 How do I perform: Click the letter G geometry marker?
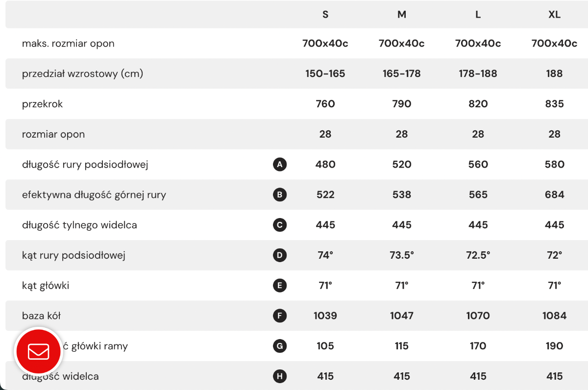tap(279, 346)
